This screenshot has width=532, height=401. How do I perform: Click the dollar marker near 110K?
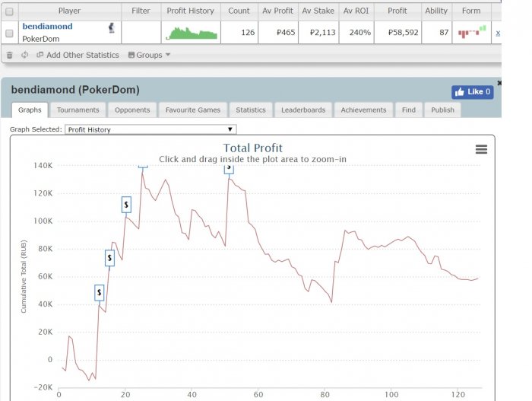point(126,205)
